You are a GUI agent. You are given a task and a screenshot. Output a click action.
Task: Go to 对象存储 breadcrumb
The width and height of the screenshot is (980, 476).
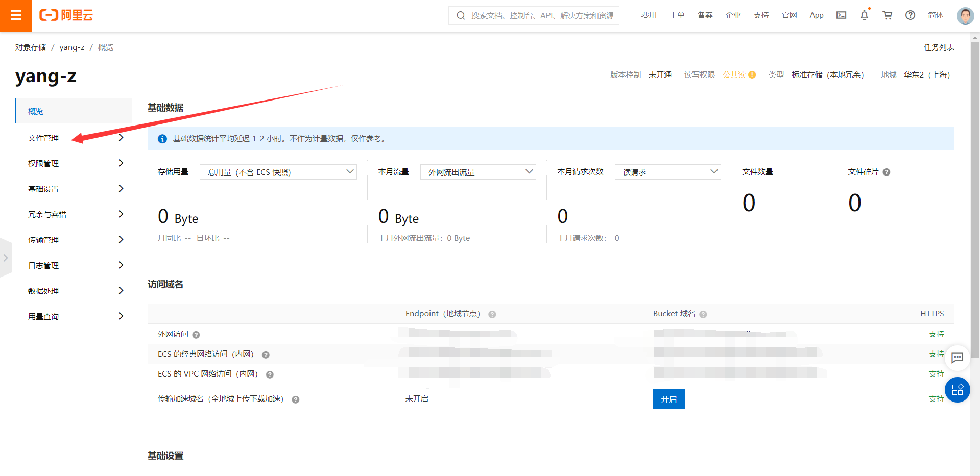(31, 47)
